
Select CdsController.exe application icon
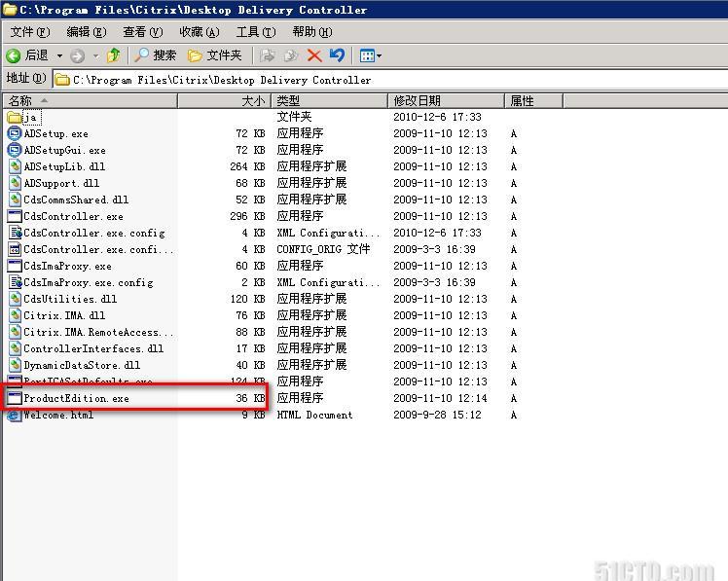tap(15, 216)
